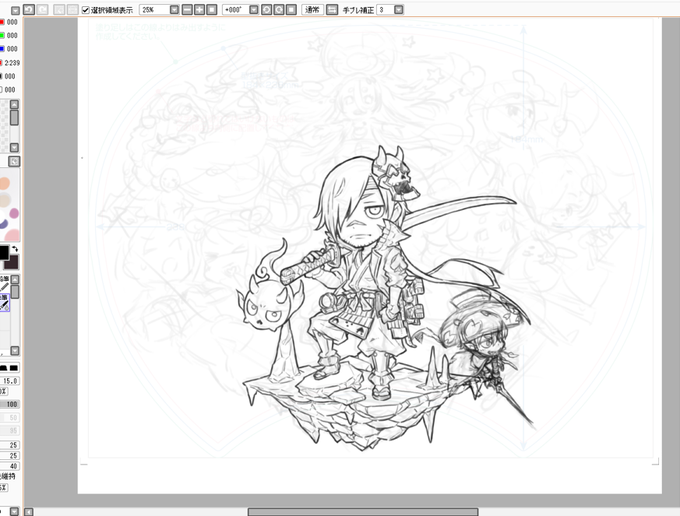The width and height of the screenshot is (680, 516).
Task: Choose the flat black brush tip shape
Action: pos(14,368)
